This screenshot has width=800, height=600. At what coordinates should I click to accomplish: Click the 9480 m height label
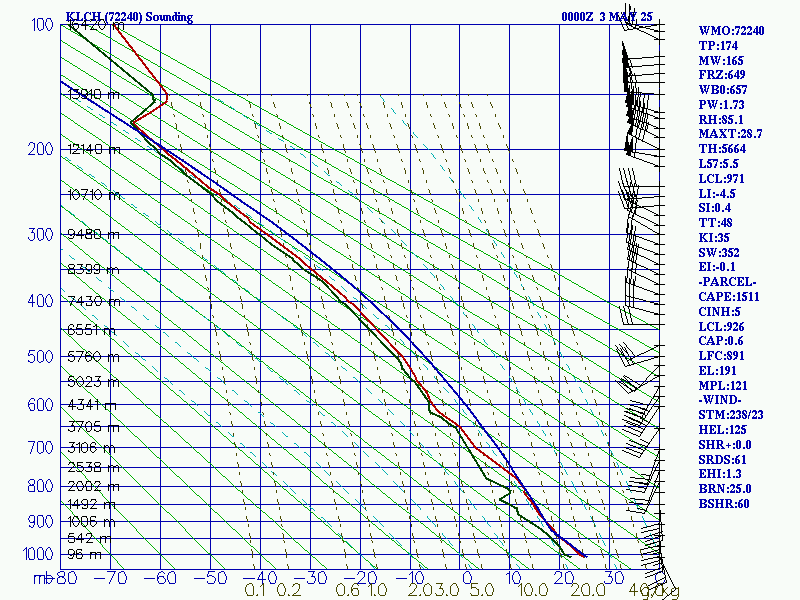93,235
